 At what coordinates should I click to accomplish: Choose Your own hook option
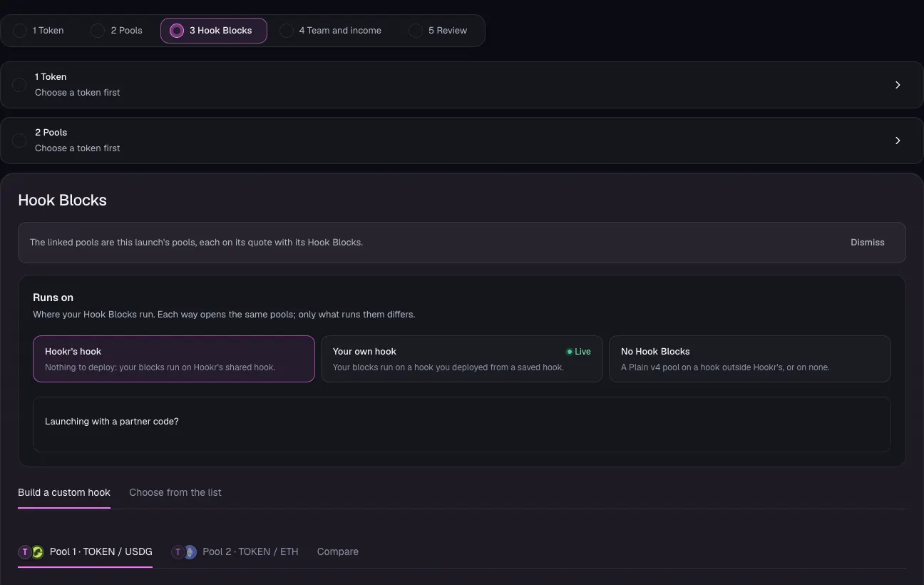[x=462, y=359]
